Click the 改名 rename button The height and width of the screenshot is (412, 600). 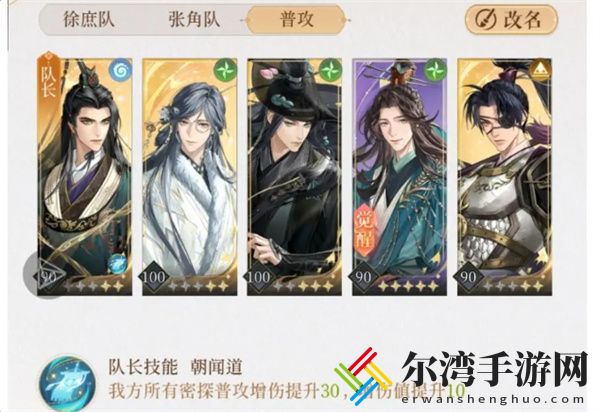tap(511, 20)
